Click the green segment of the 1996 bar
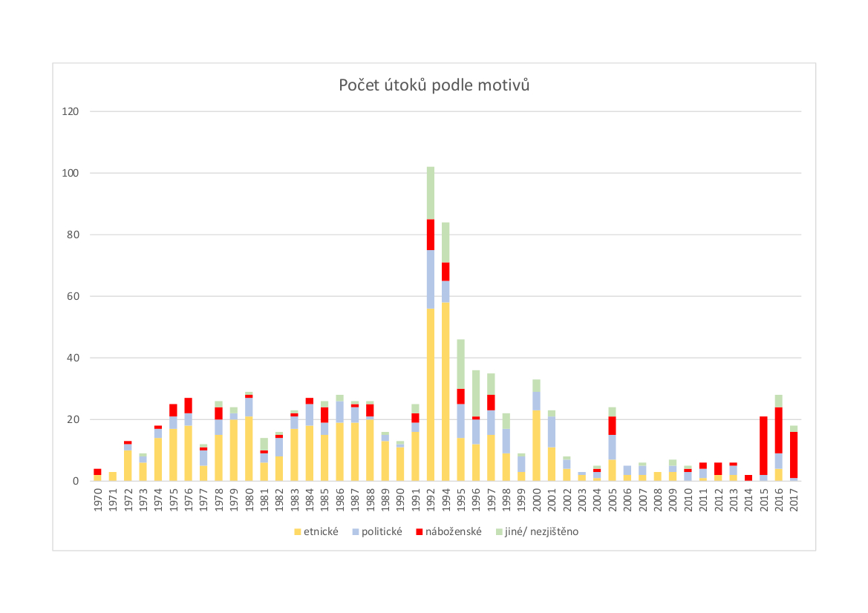The height and width of the screenshot is (613, 868). [x=476, y=393]
